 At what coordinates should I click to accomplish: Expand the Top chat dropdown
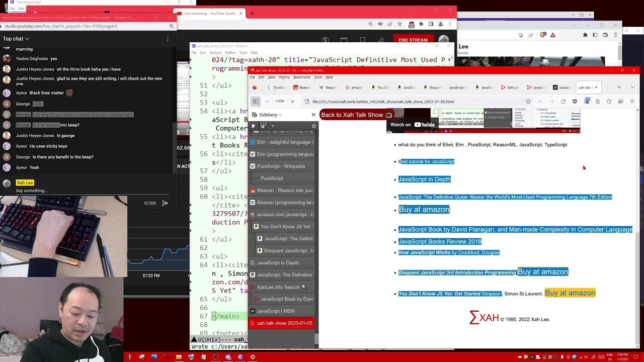coord(16,39)
